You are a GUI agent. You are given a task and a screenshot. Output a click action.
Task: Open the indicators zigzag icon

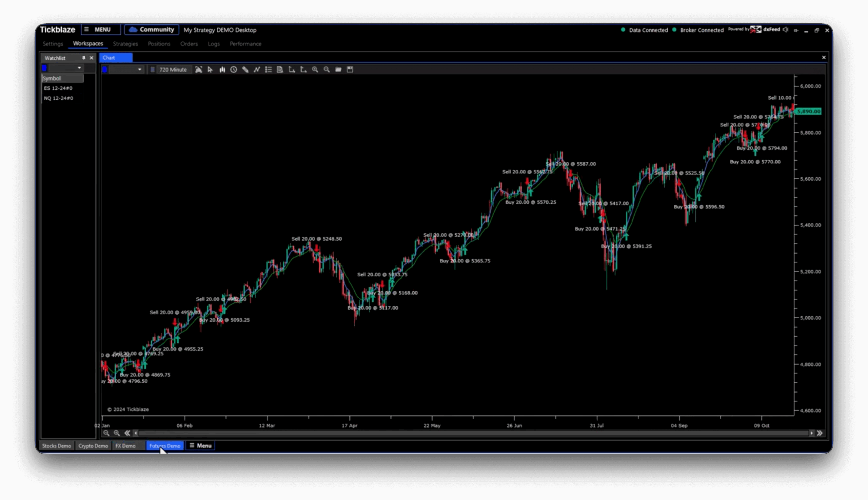point(257,70)
